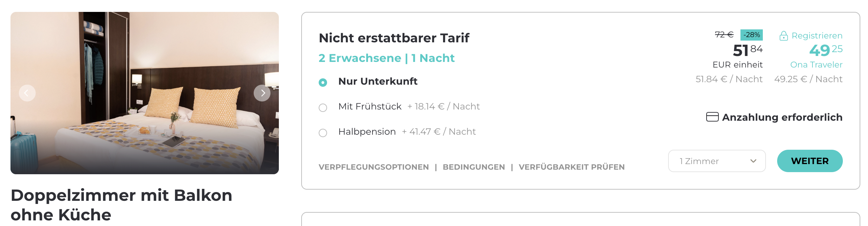Screen dimensions: 868x226
Task: Click the WEITER button
Action: [x=810, y=161]
